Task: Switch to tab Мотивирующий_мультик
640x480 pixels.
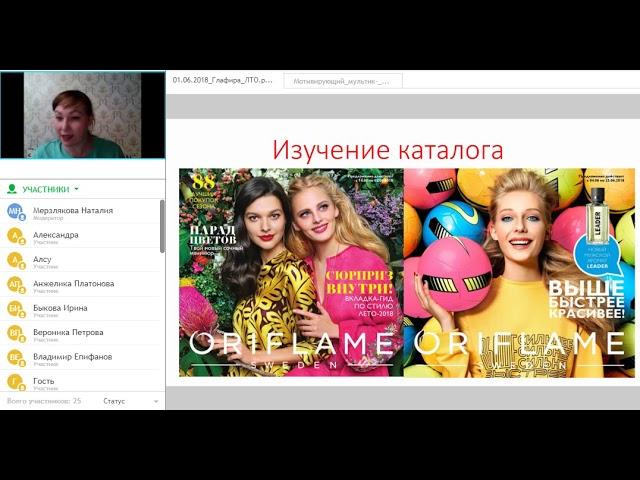Action: (x=343, y=81)
